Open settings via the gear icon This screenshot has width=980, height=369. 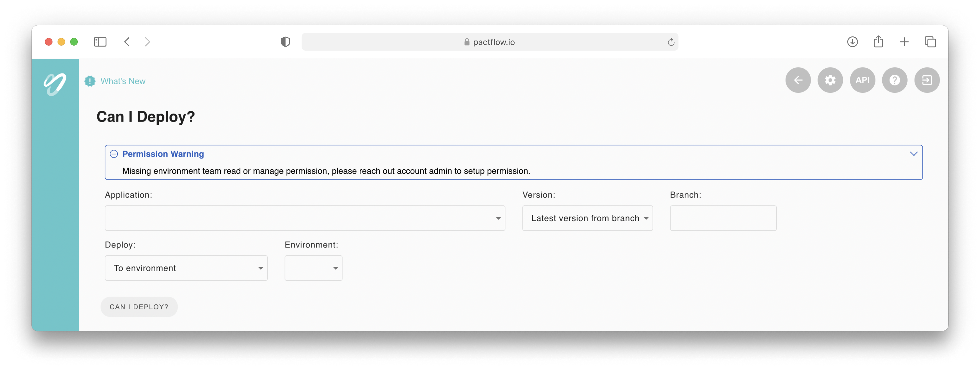click(x=830, y=80)
